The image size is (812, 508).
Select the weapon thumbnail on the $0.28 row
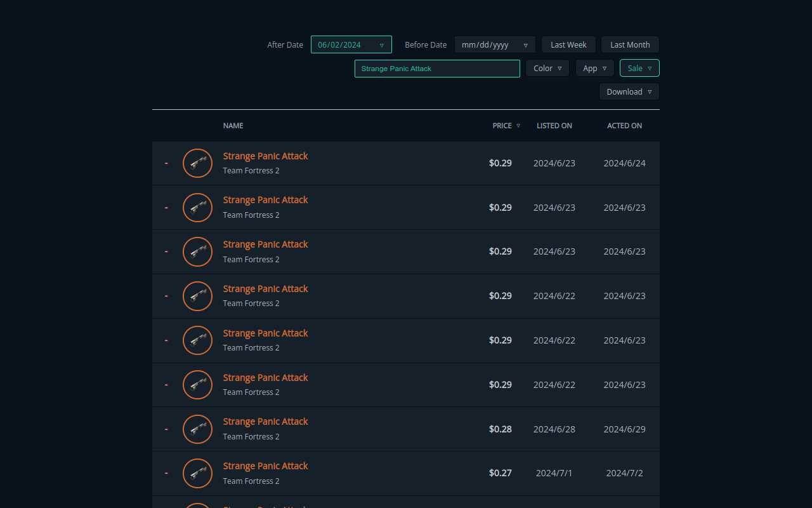point(197,429)
